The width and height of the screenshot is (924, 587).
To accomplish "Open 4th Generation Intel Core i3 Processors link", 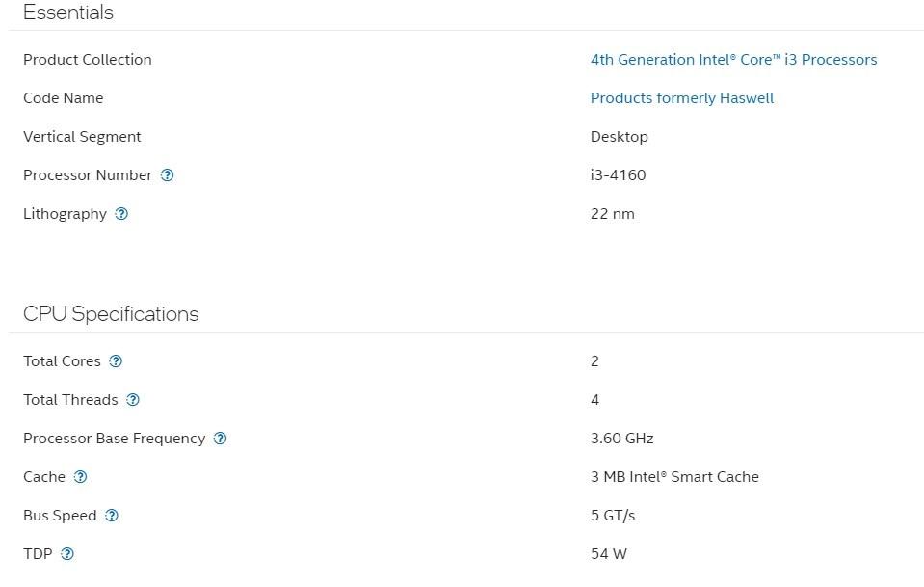I will (733, 60).
